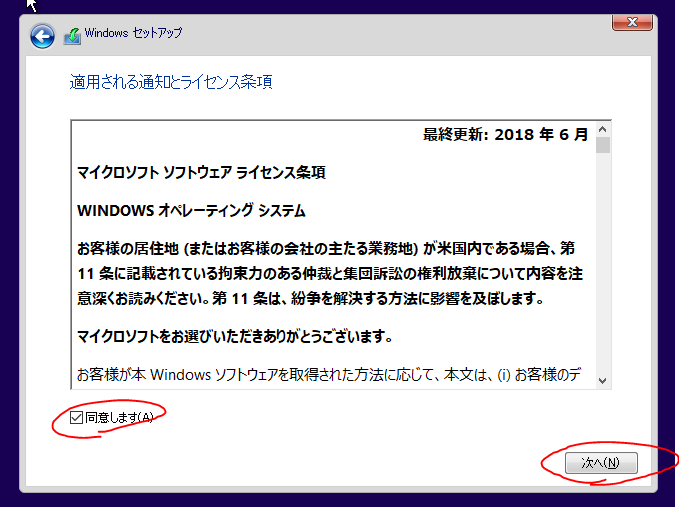Click the line マイクロソフト ソフトウェア ライセンス条項
This screenshot has height=507, width=679.
coord(201,173)
